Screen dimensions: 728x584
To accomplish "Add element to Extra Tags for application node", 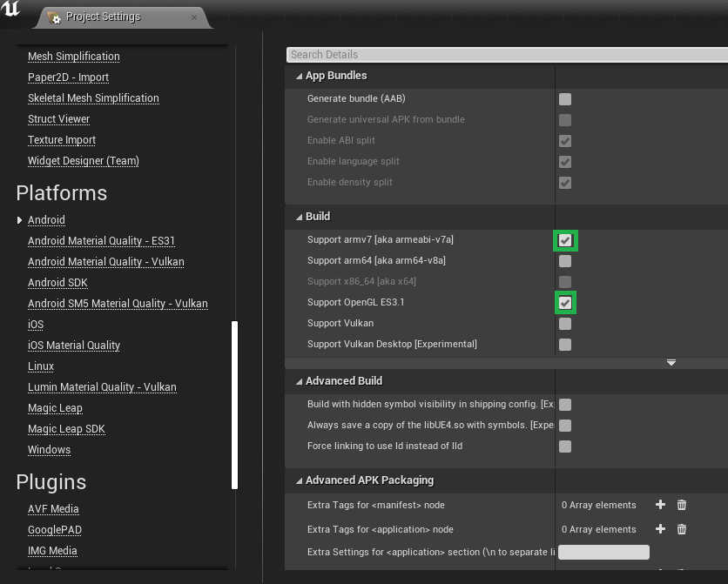I will [660, 529].
